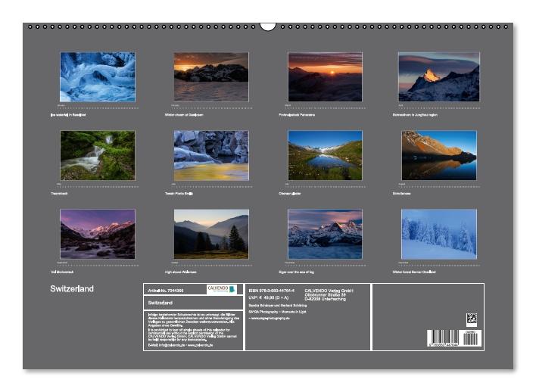
Task: Click the QR code above the barcode
Action: coord(472,319)
